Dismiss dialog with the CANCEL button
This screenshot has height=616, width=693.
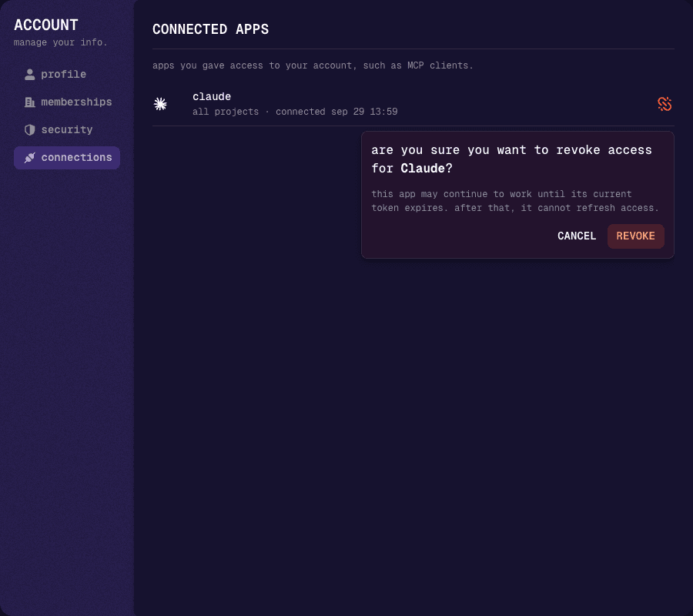pyautogui.click(x=576, y=236)
